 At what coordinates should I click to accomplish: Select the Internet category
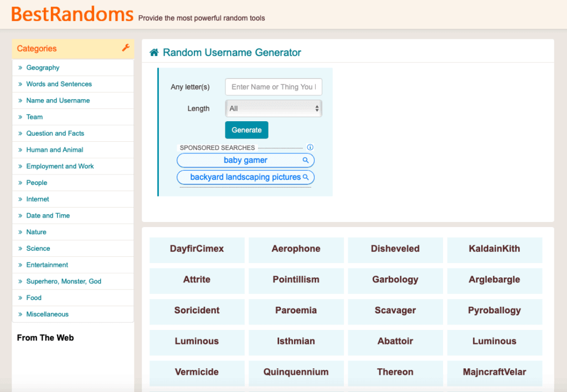click(38, 199)
